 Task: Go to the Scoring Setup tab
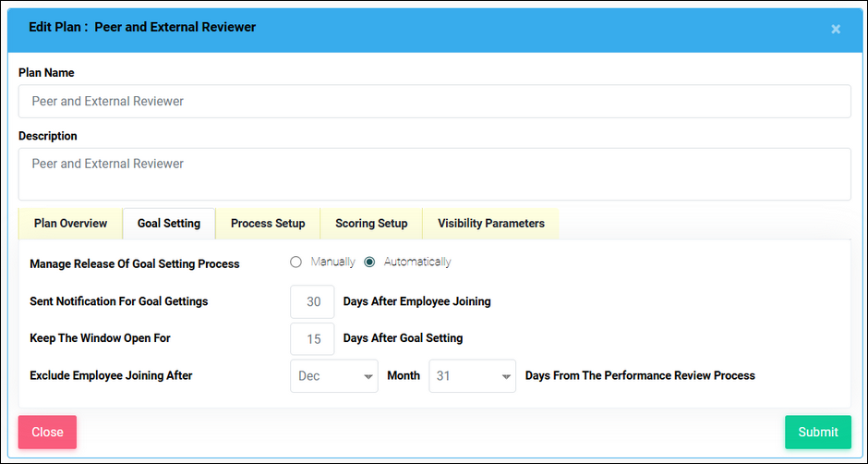[x=371, y=224]
